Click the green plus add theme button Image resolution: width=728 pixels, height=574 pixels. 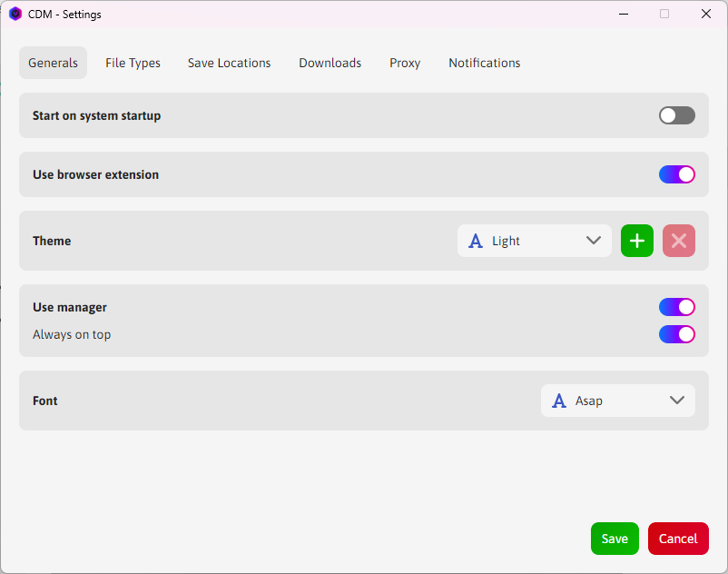pos(636,241)
